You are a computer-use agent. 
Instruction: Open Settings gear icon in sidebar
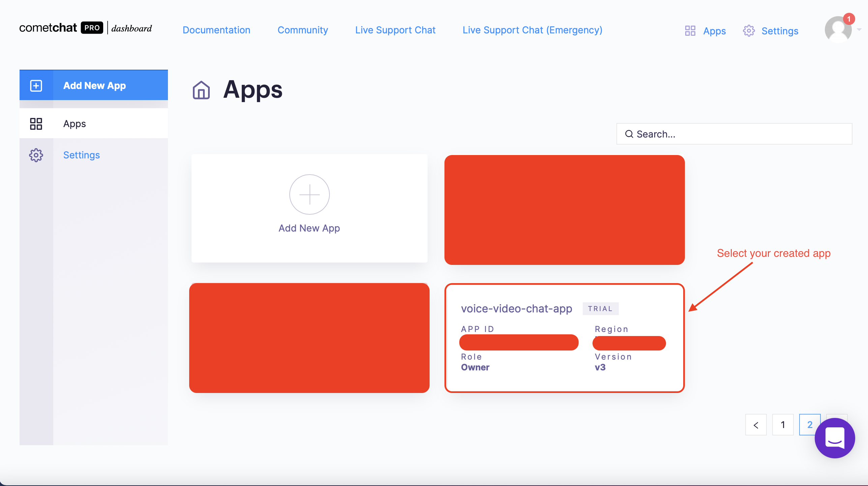click(36, 154)
